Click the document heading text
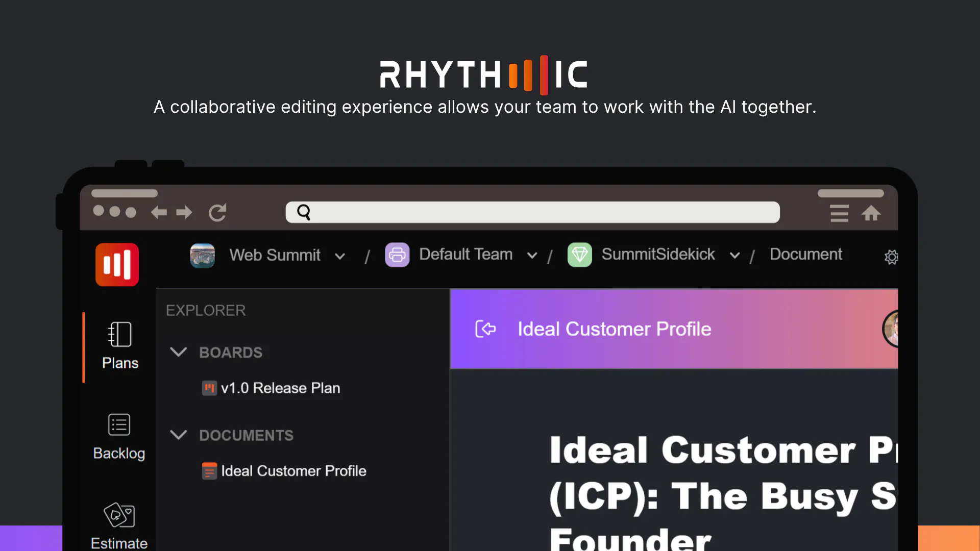980x551 pixels. point(723,492)
